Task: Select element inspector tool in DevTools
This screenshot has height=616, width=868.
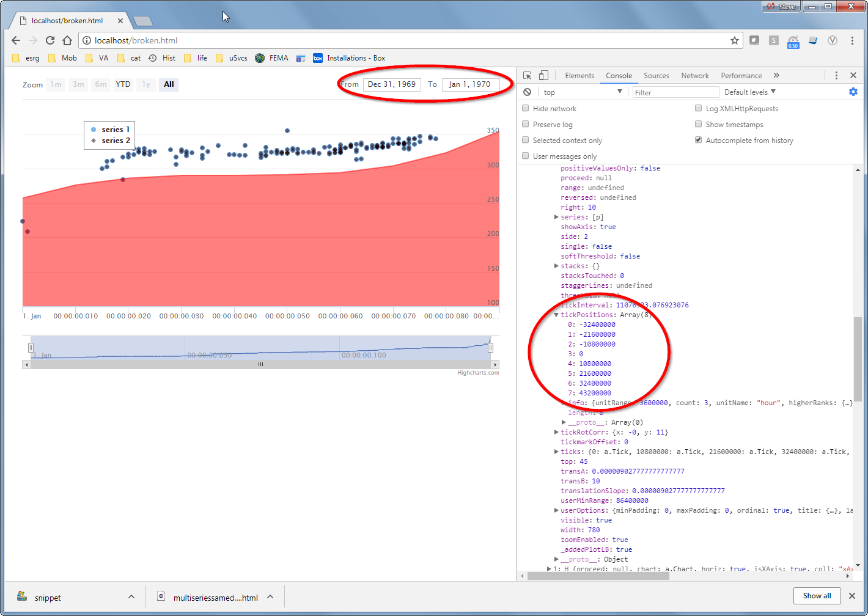Action: tap(527, 76)
